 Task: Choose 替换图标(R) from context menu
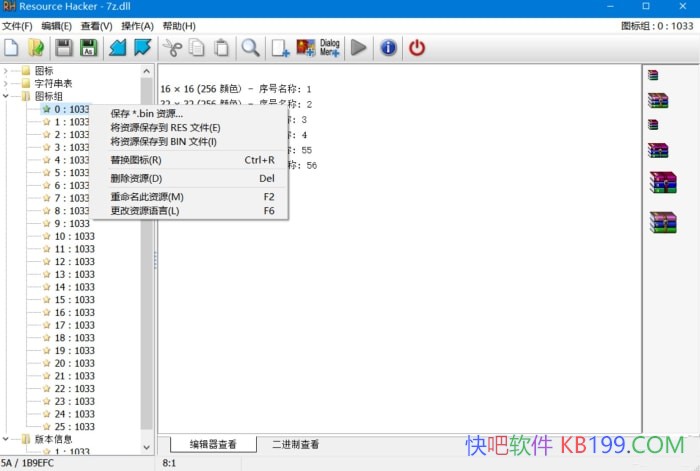click(136, 160)
